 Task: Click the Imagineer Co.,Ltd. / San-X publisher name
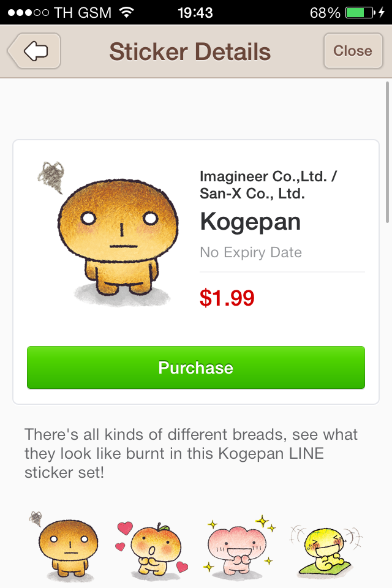pyautogui.click(x=269, y=185)
